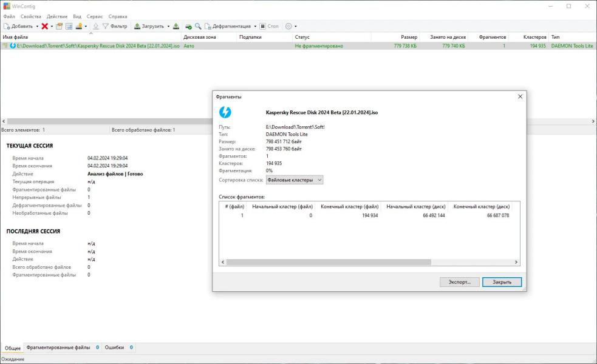Screen dimensions: 597x364
Task: Open the dropdown arrow next to Добавить
Action: (37, 27)
